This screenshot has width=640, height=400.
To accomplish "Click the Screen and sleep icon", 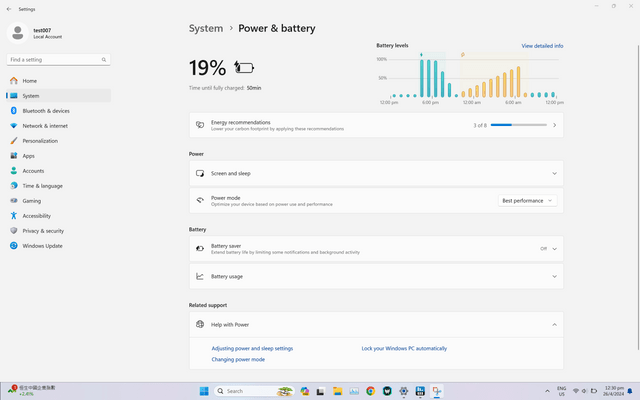I will [x=200, y=173].
